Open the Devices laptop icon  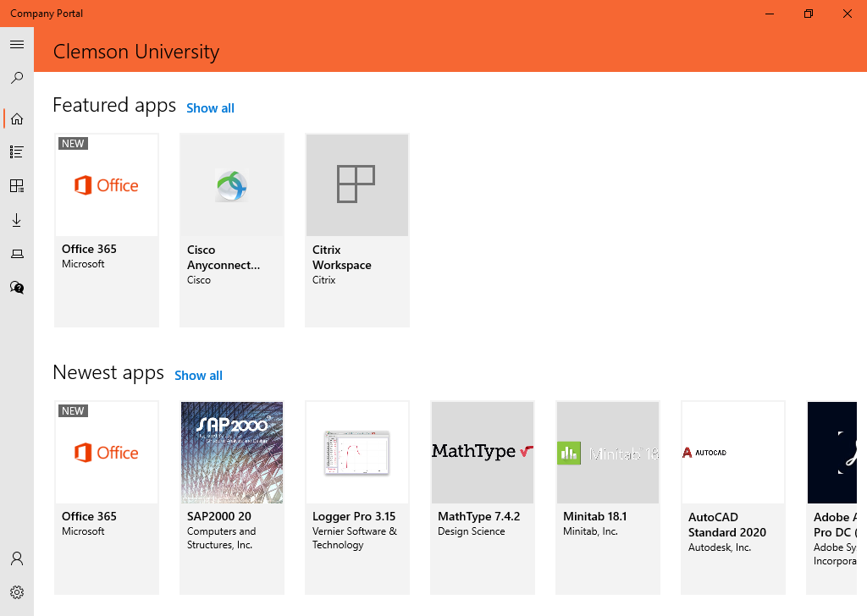tap(17, 254)
